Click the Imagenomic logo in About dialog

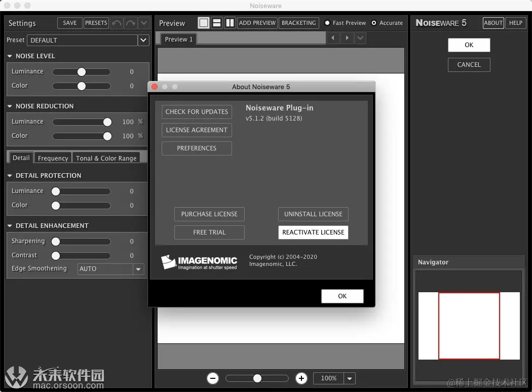click(199, 262)
